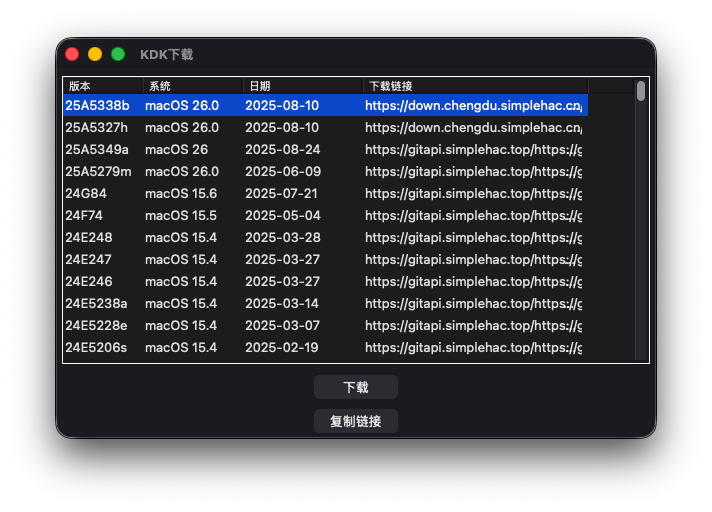Click the gitapi link in the 24G84 row
Screen dimensions: 712x512
pos(474,193)
